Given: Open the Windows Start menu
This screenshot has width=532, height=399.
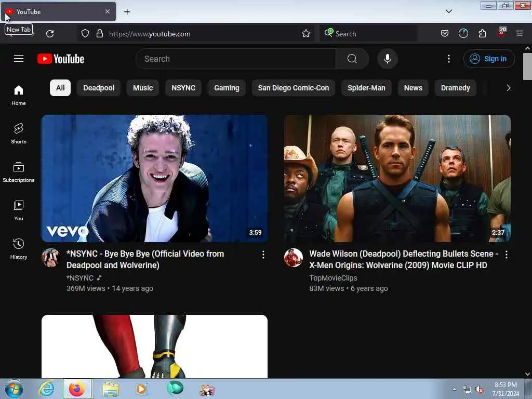Looking at the screenshot, I should click(x=14, y=389).
